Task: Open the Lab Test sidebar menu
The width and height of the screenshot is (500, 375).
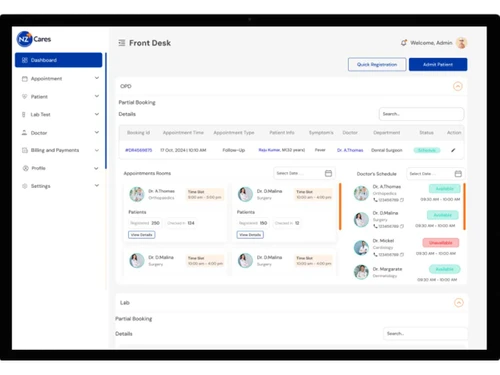Action: click(x=59, y=114)
